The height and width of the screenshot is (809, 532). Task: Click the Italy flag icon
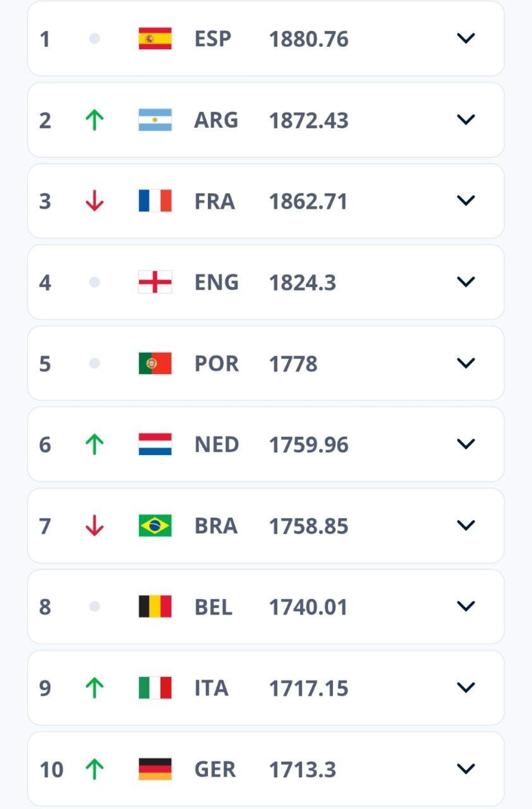[x=155, y=687]
